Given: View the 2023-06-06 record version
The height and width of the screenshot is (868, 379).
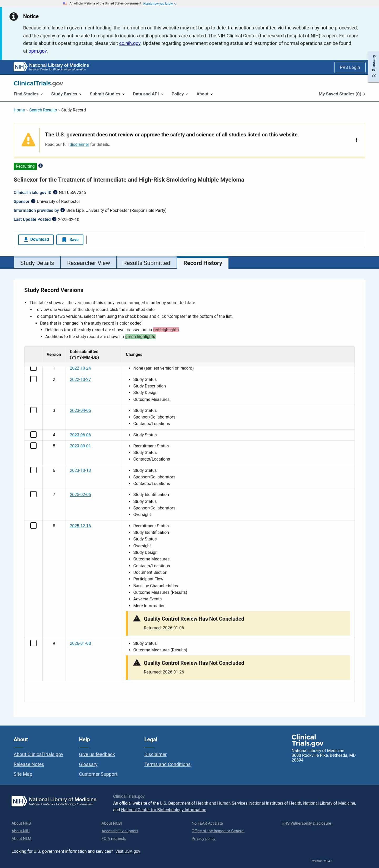Looking at the screenshot, I should [80, 435].
